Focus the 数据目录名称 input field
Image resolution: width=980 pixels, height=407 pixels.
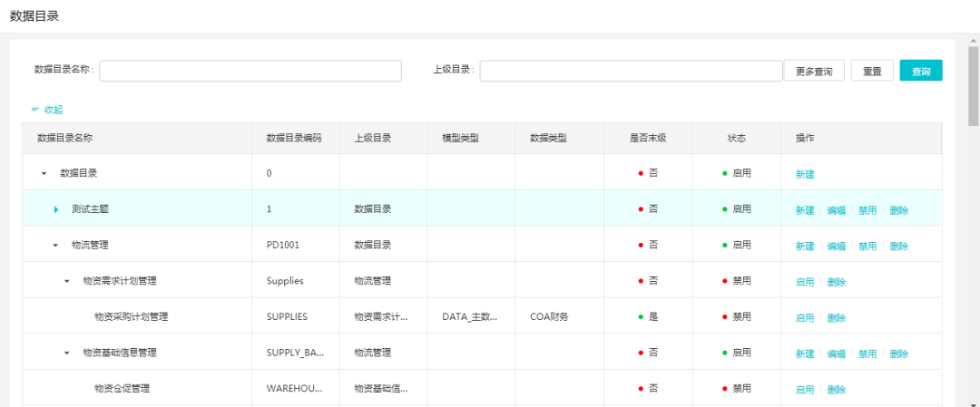coord(250,72)
